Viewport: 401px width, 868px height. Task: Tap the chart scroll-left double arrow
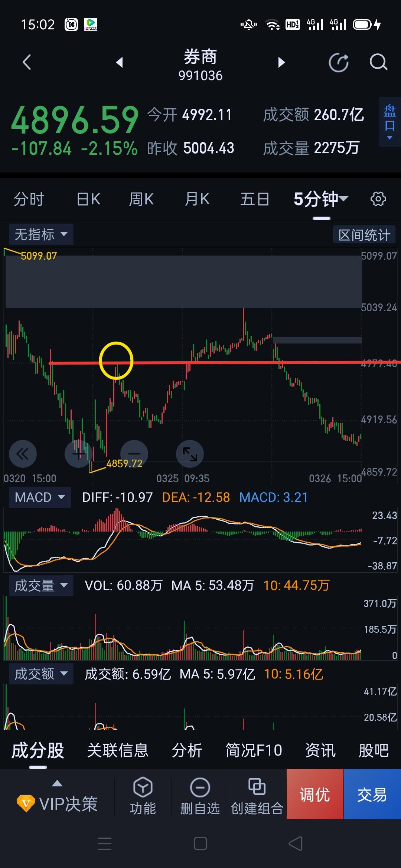[x=23, y=454]
